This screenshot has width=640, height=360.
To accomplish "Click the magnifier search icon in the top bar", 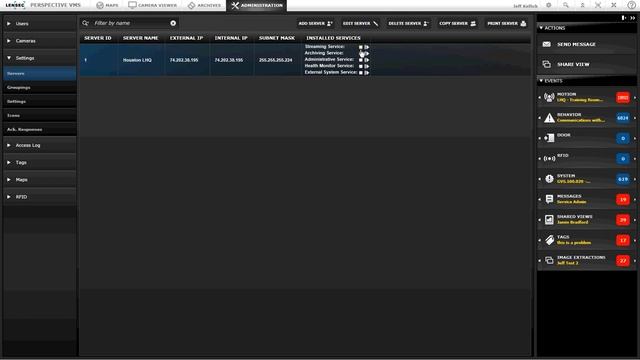I will pyautogui.click(x=565, y=5).
